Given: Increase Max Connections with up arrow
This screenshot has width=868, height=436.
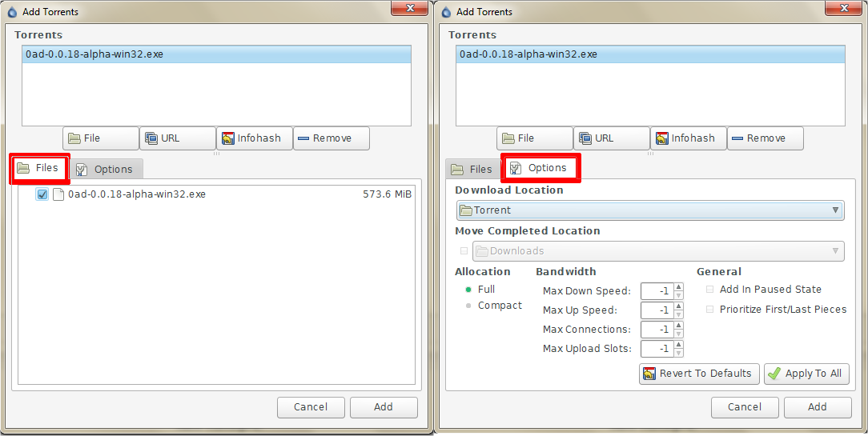Looking at the screenshot, I should [679, 326].
